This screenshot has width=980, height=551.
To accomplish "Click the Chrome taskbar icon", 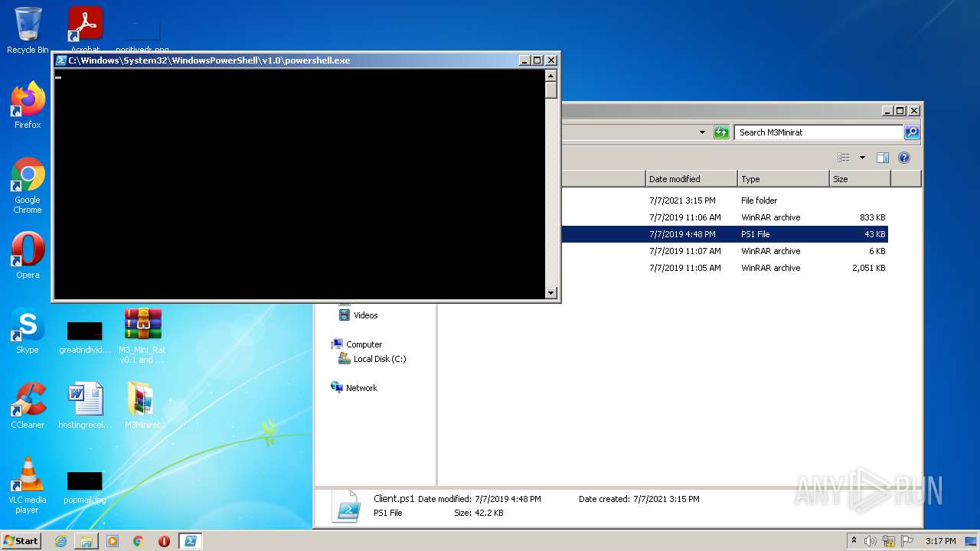I will click(139, 541).
